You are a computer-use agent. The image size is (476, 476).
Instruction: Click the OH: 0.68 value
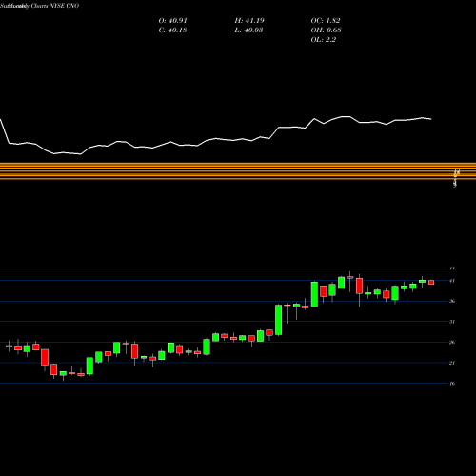coord(326,30)
